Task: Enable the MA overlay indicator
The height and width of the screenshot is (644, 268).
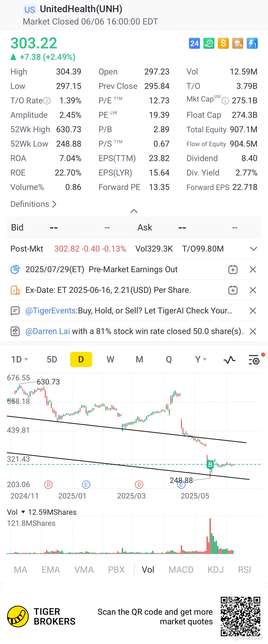Action: click(x=20, y=570)
